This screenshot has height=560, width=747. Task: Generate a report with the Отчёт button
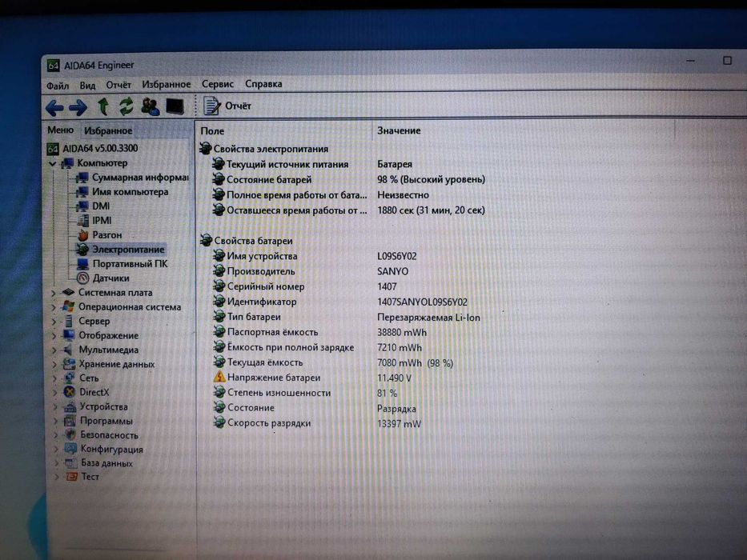pos(227,106)
